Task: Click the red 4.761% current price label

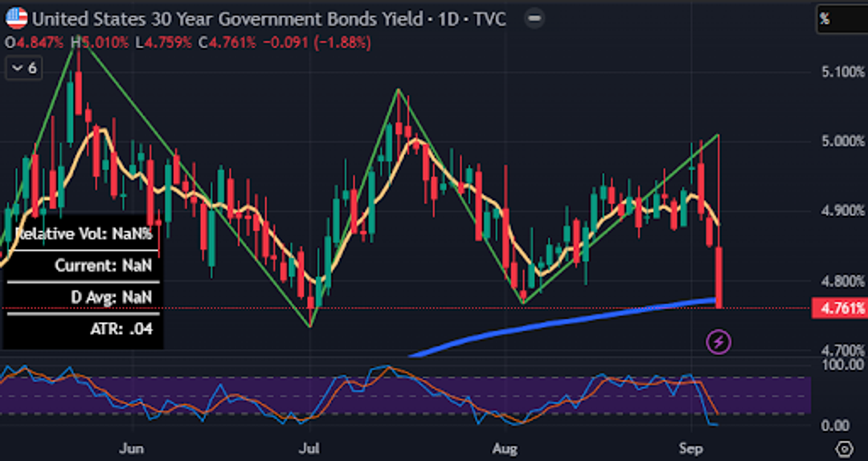Action: click(839, 308)
